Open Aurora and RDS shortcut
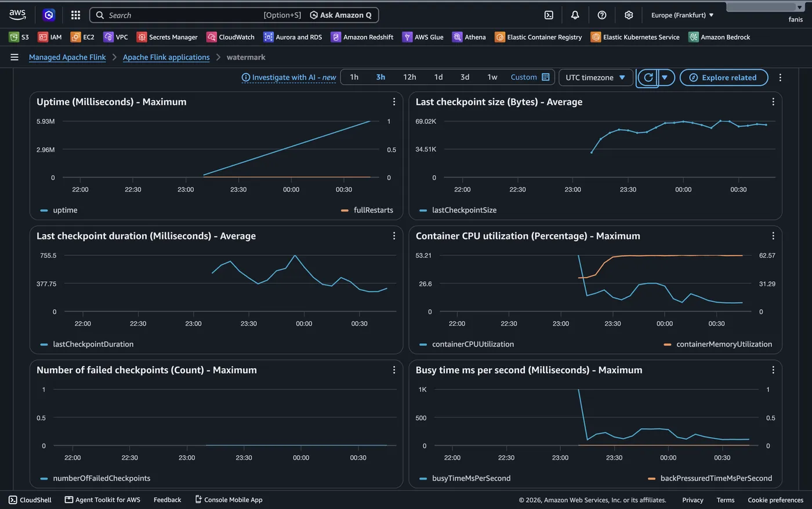Screen dimensions: 812x509 (293, 37)
